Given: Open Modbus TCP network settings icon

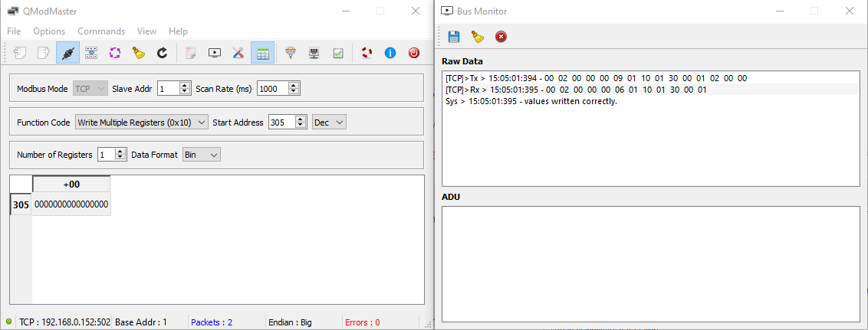Looking at the screenshot, I should (x=314, y=53).
